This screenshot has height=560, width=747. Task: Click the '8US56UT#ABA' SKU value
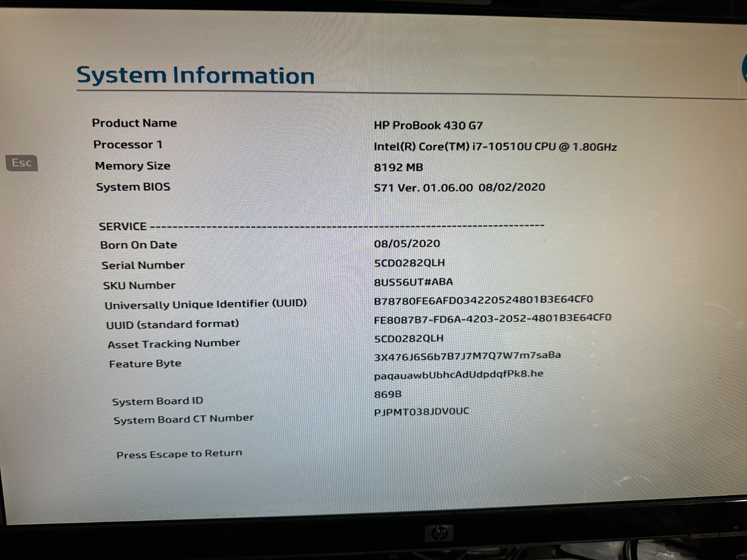point(413,282)
